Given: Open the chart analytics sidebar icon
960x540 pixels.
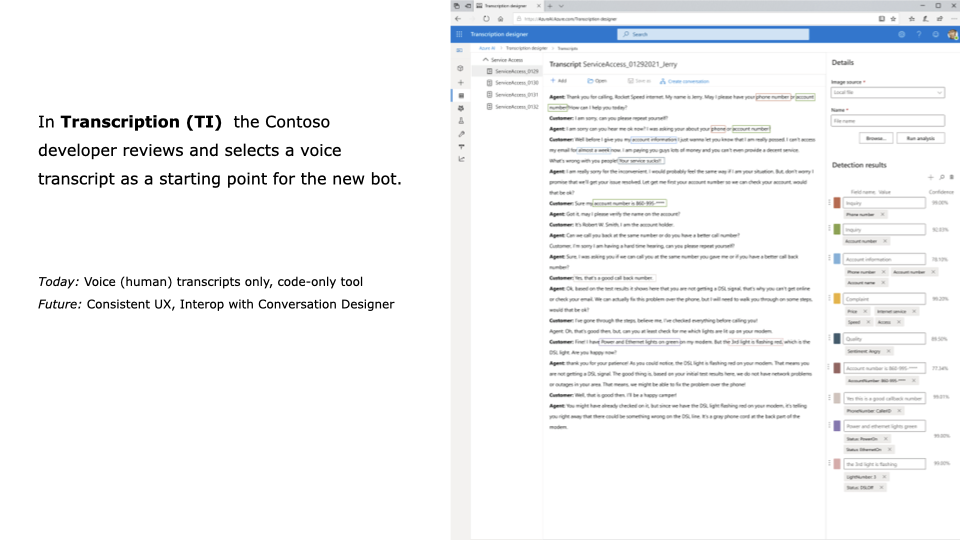Looking at the screenshot, I should point(461,159).
